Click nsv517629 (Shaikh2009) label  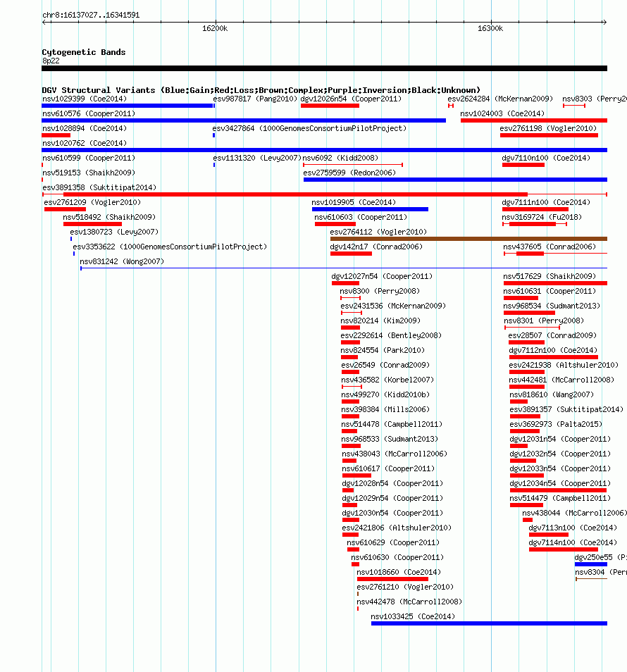pos(550,276)
